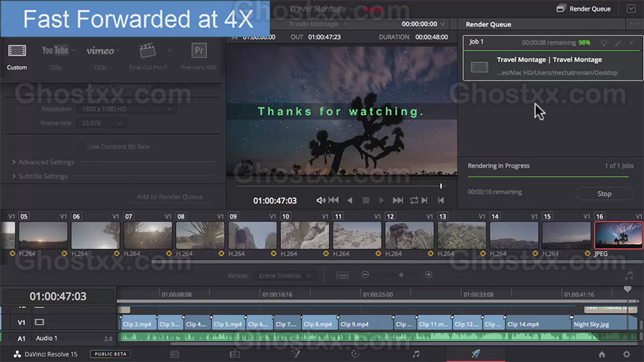Toggle V1 track enable icon
Screen dimensions: 644x362
coord(40,323)
